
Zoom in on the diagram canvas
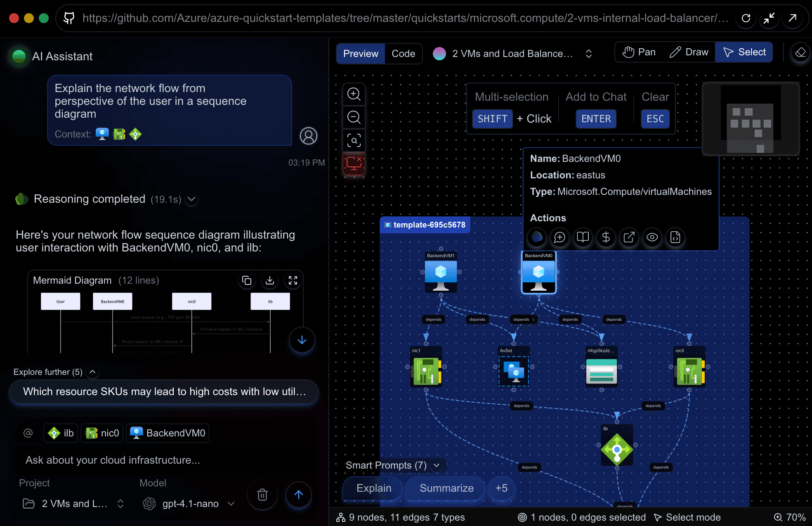pyautogui.click(x=354, y=94)
